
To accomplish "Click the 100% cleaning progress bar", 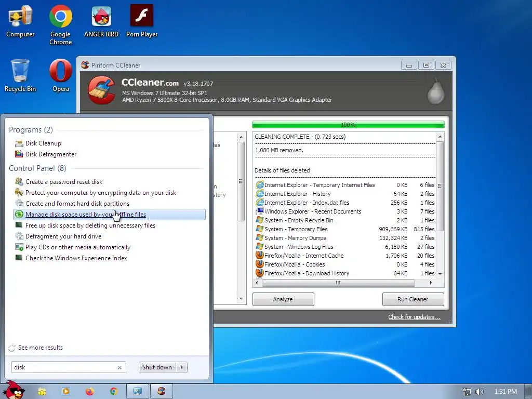I will [x=348, y=125].
